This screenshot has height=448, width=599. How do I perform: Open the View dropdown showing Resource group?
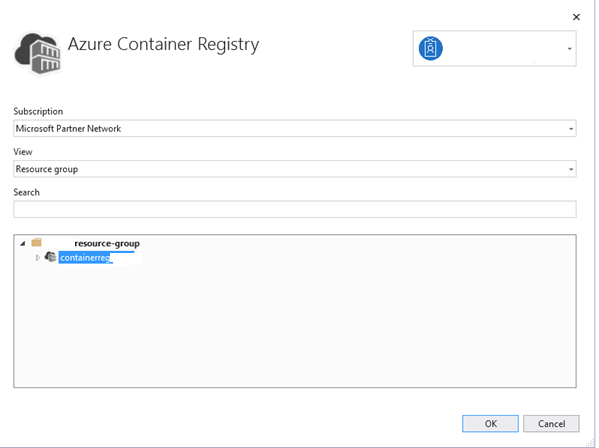pos(295,169)
